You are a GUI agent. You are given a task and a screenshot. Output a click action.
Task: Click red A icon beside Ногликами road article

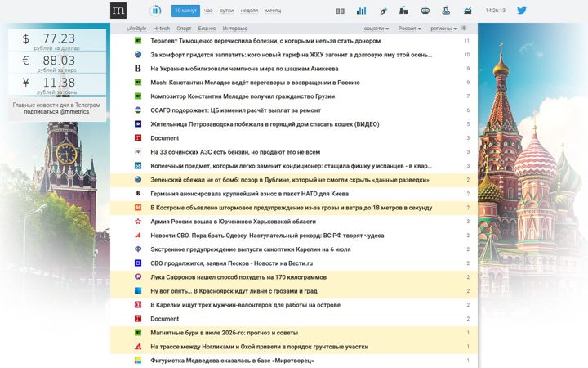(138, 346)
